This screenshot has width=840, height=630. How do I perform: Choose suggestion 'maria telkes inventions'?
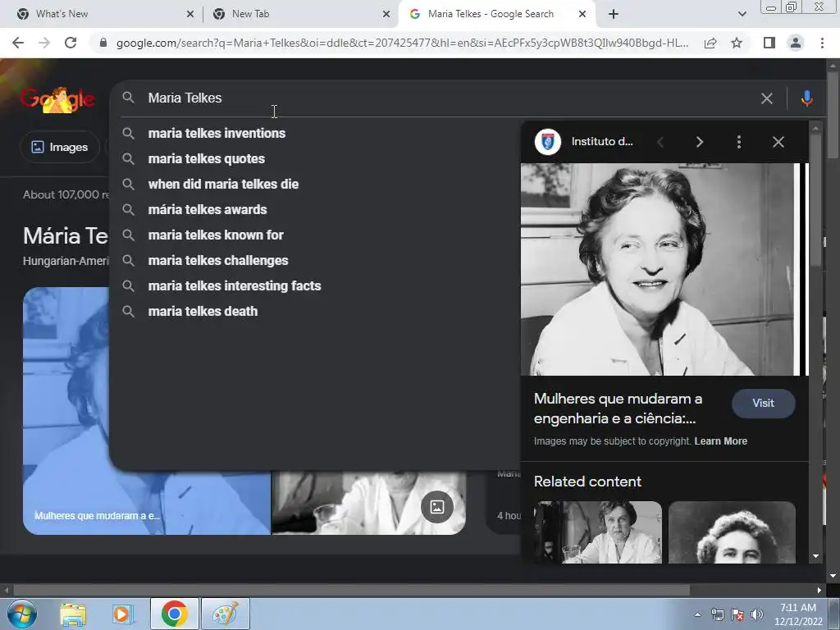click(x=217, y=134)
